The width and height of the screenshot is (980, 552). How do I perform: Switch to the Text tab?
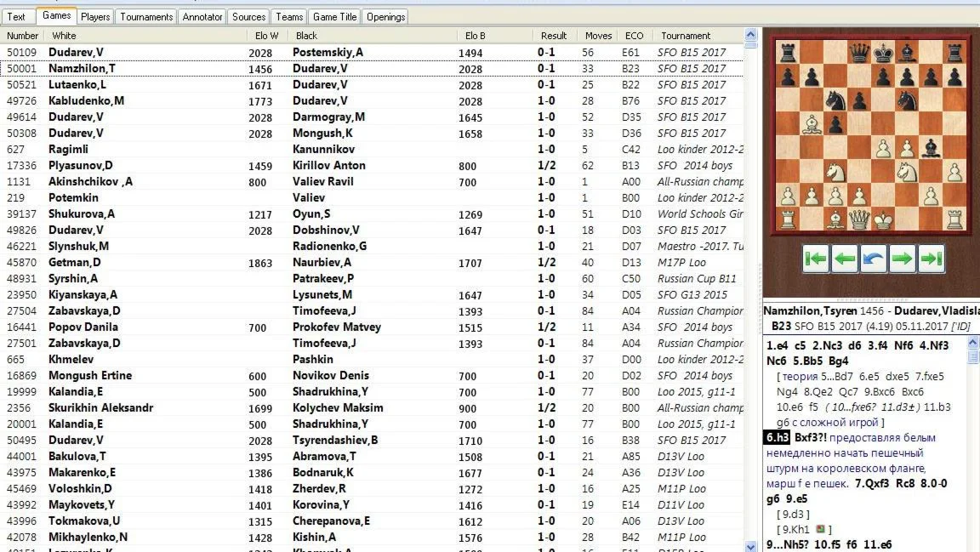pyautogui.click(x=16, y=17)
